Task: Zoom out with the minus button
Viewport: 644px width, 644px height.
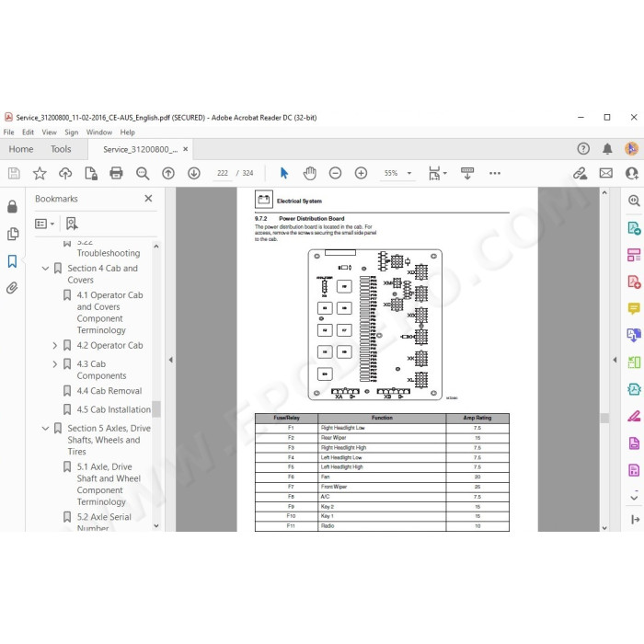Action: tap(335, 173)
